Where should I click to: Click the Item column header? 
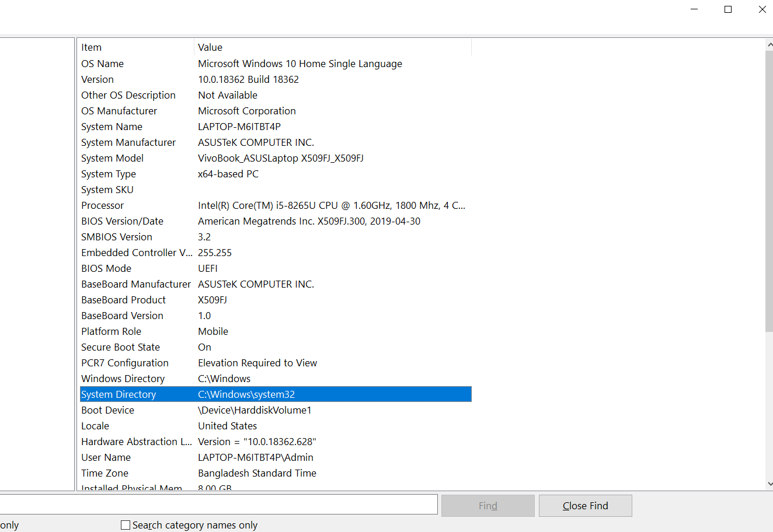pyautogui.click(x=117, y=47)
